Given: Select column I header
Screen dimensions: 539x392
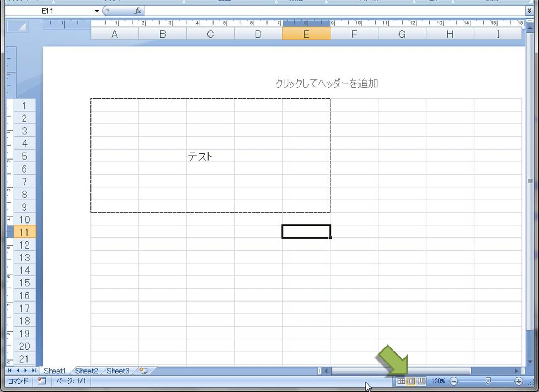Looking at the screenshot, I should pos(498,34).
